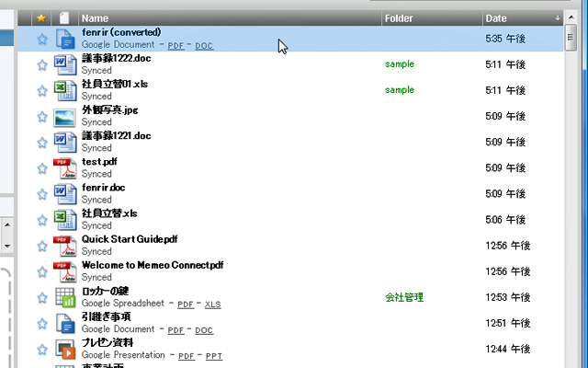Open DOC link for fenrir (converted)

coord(204,46)
